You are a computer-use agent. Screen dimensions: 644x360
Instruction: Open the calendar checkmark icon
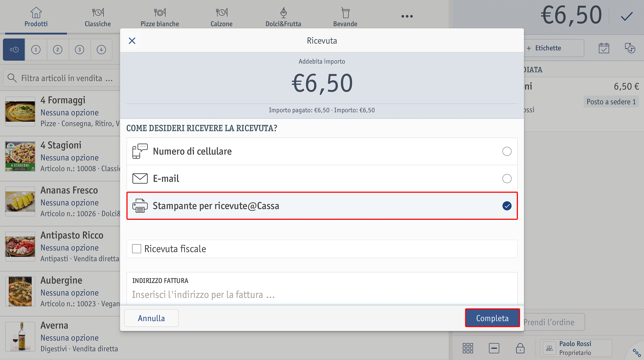604,48
